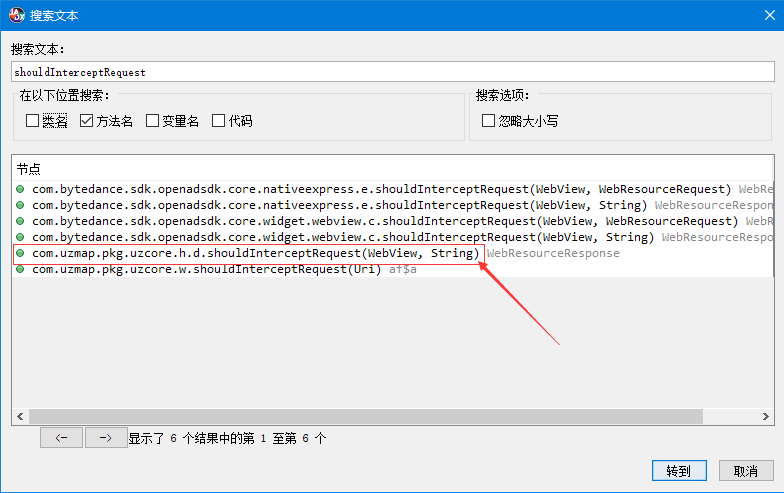Image resolution: width=784 pixels, height=493 pixels.
Task: Click the 转到 go-to button
Action: 679,471
